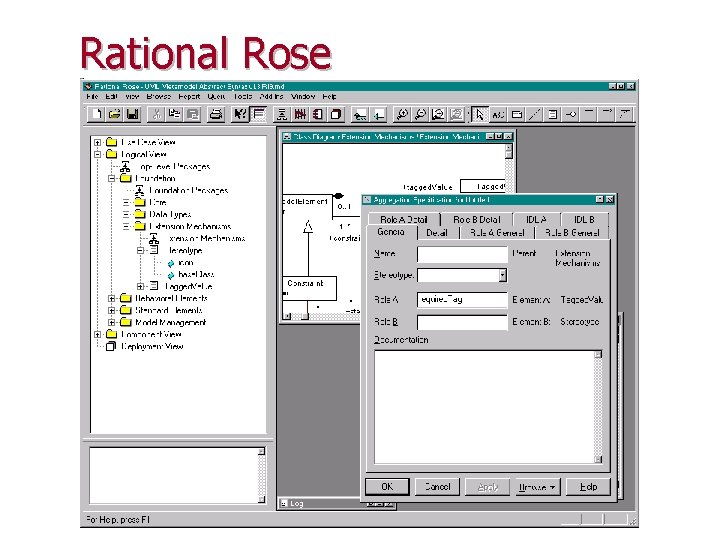Click the Browse Deployment Diagram icon

tap(336, 114)
